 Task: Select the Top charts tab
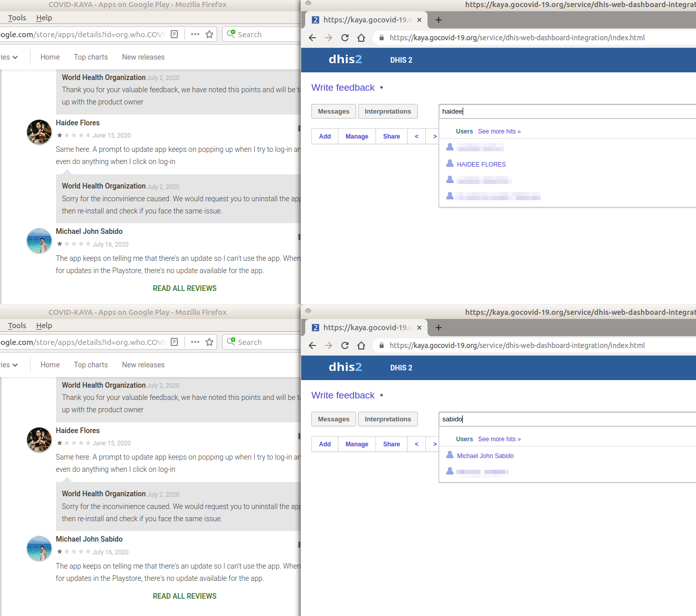[x=91, y=57]
